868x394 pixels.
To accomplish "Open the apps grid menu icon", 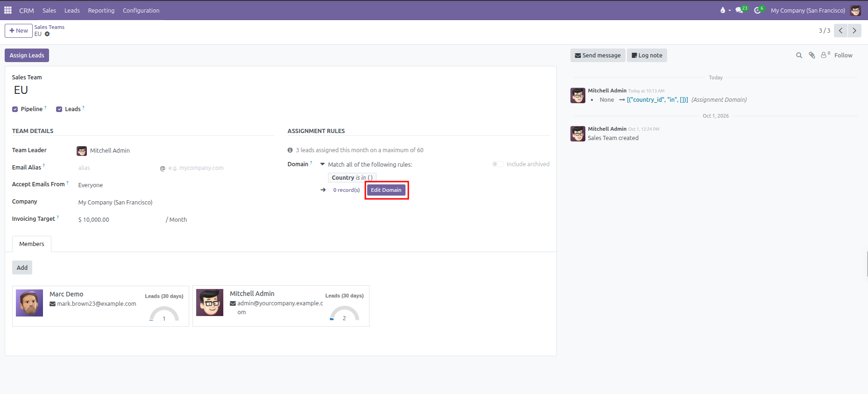I will click(x=8, y=10).
